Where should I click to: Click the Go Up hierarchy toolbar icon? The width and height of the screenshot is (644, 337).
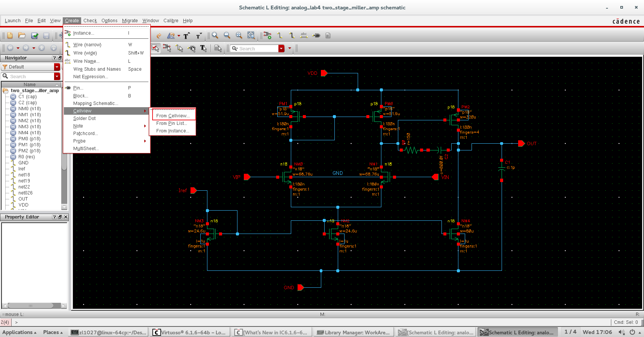pos(42,48)
